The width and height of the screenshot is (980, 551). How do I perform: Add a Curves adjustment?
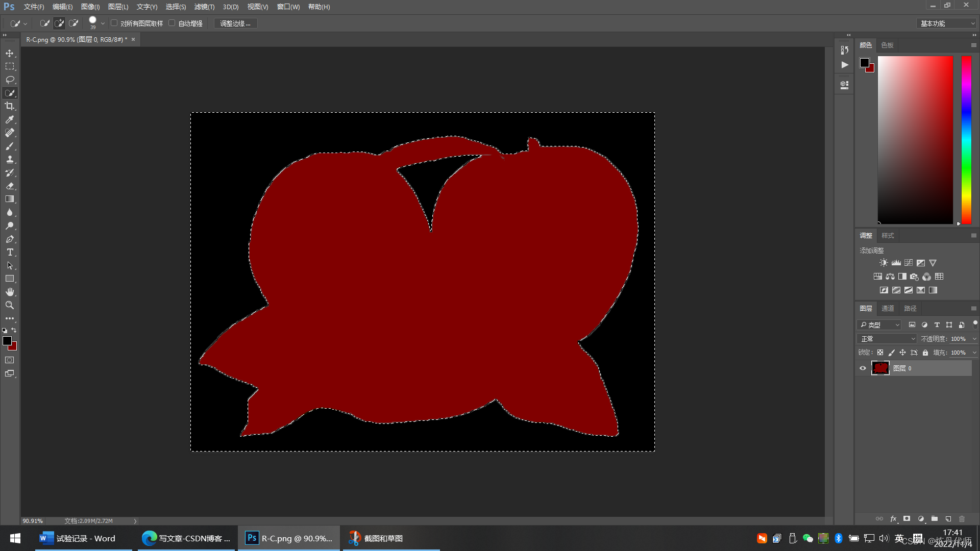(x=909, y=263)
